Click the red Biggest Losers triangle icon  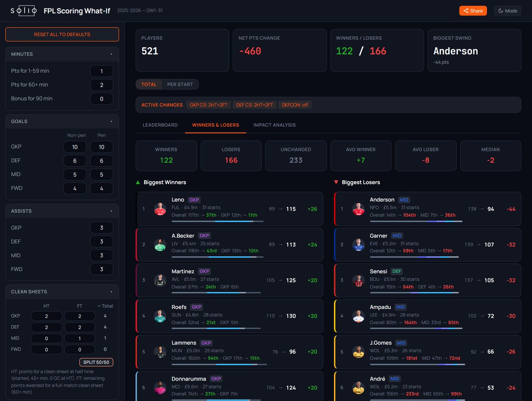(336, 182)
